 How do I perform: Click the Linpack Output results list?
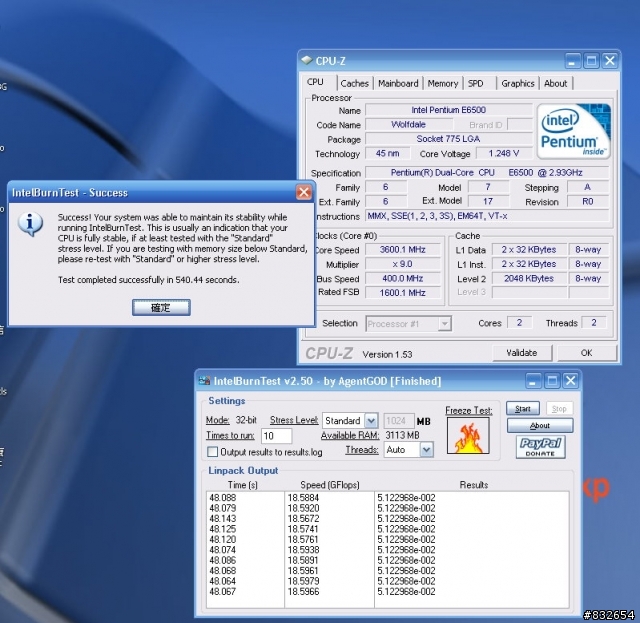387,550
